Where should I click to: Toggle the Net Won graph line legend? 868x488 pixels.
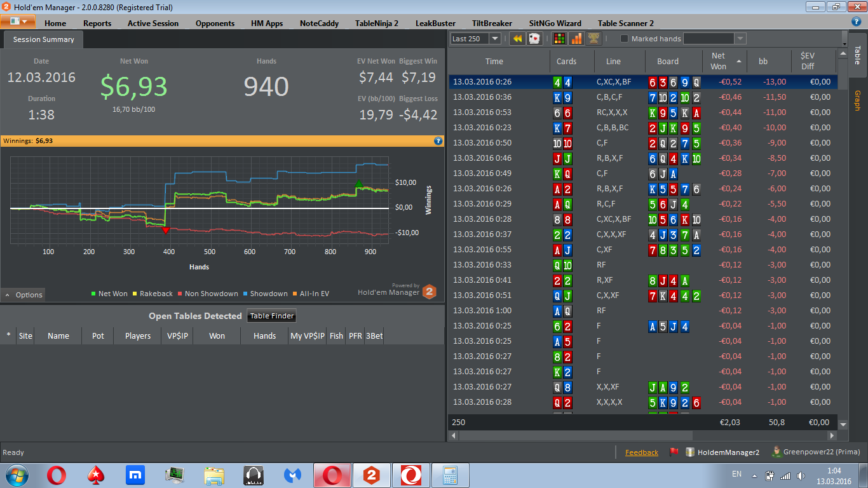(x=109, y=294)
